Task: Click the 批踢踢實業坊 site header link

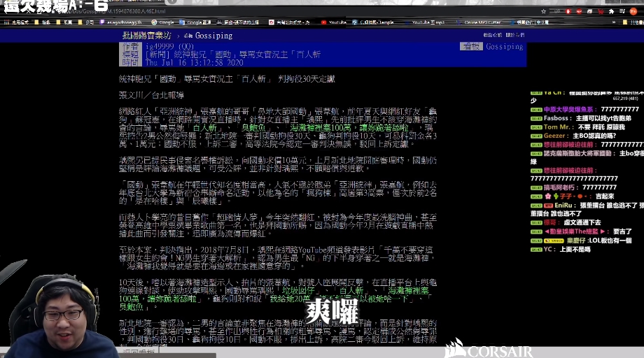Action: click(x=146, y=35)
